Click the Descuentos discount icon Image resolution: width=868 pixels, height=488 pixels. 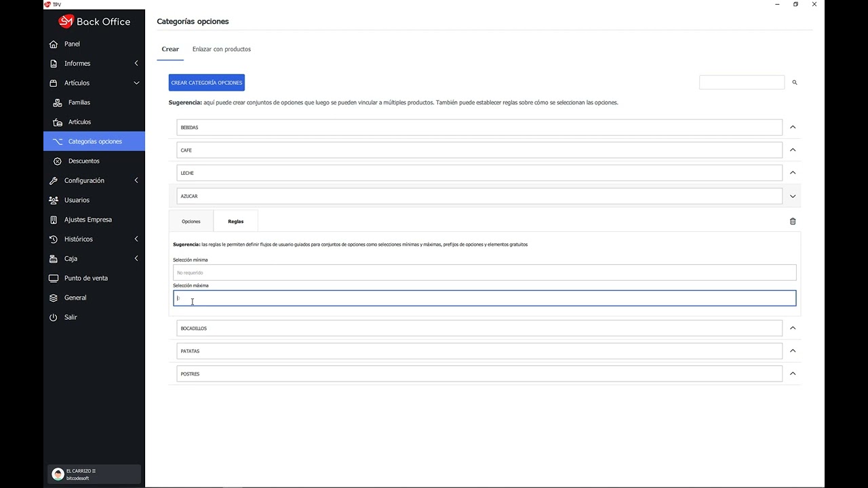click(58, 161)
